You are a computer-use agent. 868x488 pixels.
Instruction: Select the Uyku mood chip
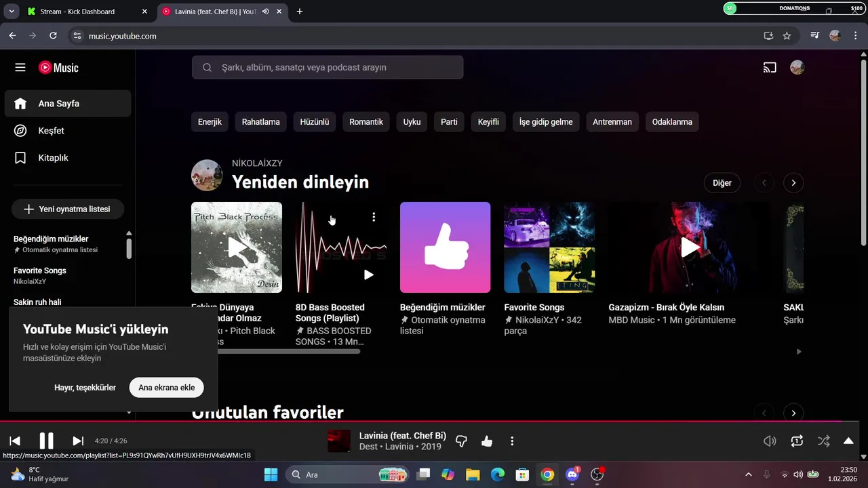pyautogui.click(x=412, y=122)
